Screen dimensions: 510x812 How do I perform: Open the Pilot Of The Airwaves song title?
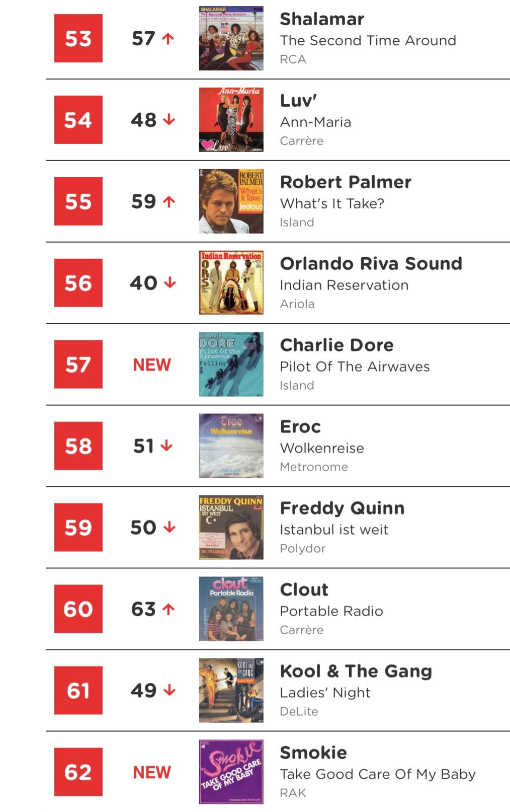pyautogui.click(x=355, y=366)
